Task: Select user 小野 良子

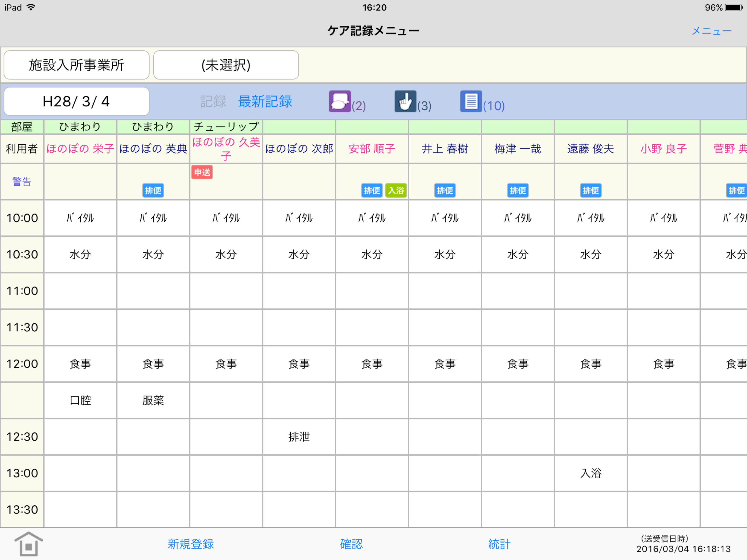Action: point(664,148)
